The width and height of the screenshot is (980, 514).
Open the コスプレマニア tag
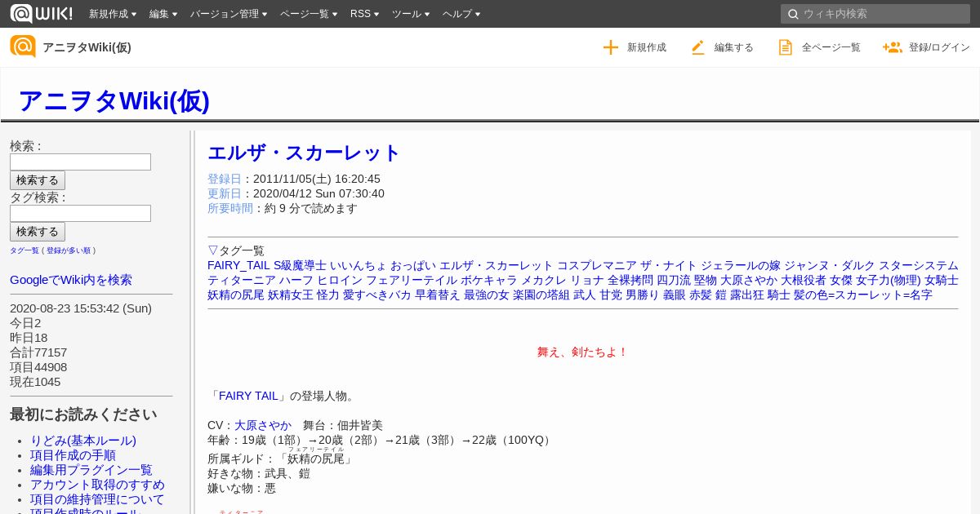coord(596,265)
